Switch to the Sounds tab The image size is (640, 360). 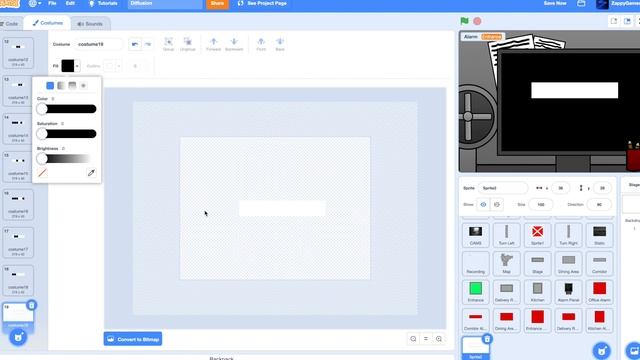tap(90, 24)
